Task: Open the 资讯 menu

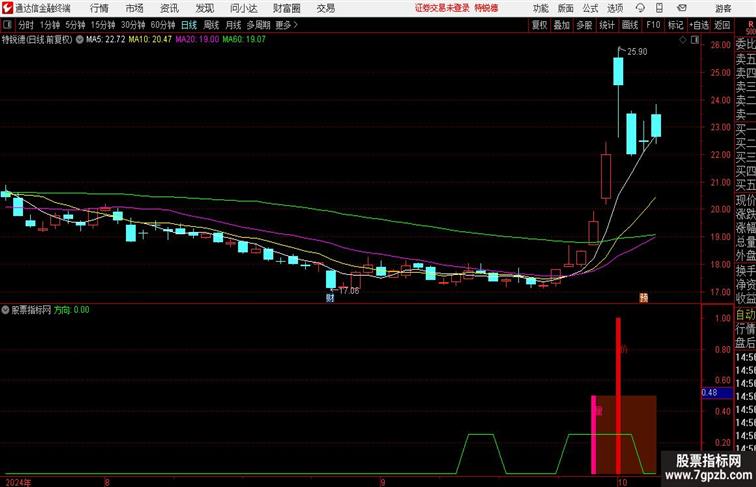Action: coord(169,8)
